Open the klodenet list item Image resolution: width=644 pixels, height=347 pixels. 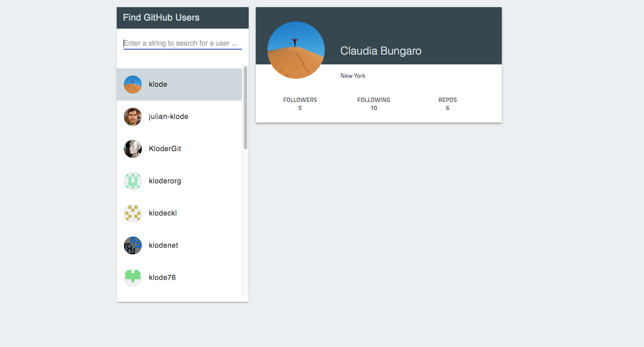(x=164, y=245)
